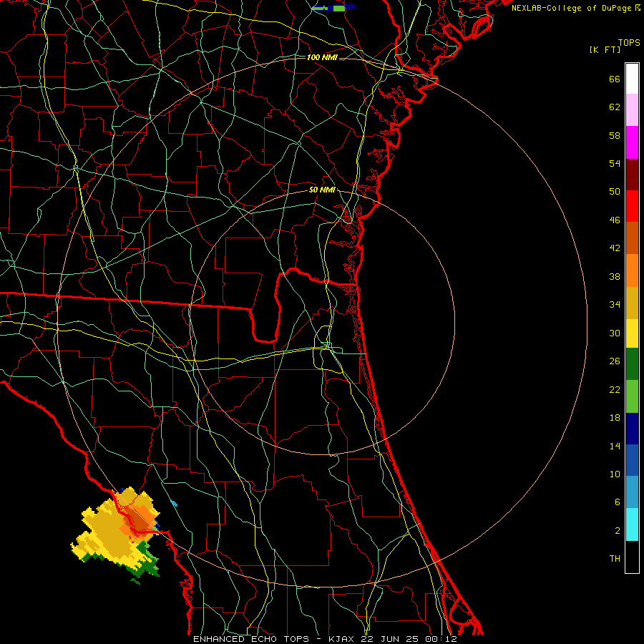
Task: Click the [K FT] units label
Action: point(605,49)
